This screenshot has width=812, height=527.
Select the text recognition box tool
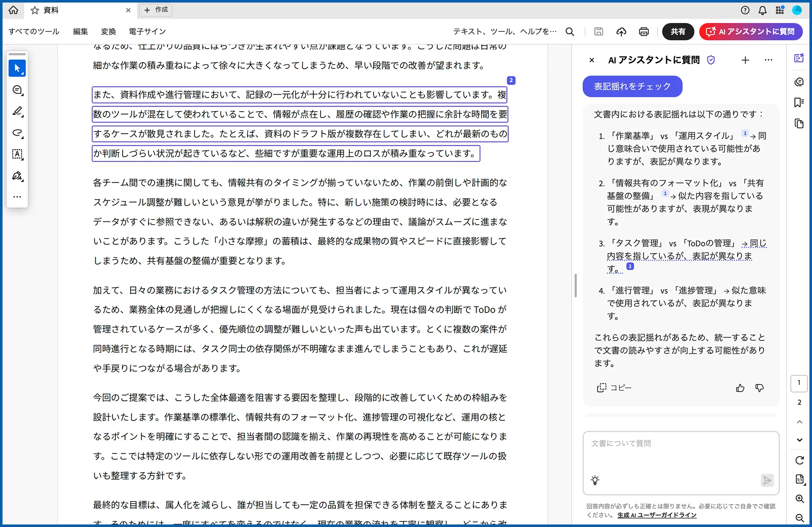(x=17, y=154)
